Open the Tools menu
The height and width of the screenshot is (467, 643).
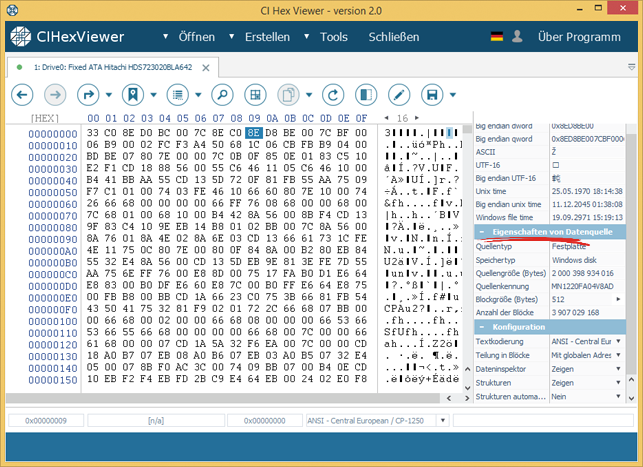[x=334, y=37]
